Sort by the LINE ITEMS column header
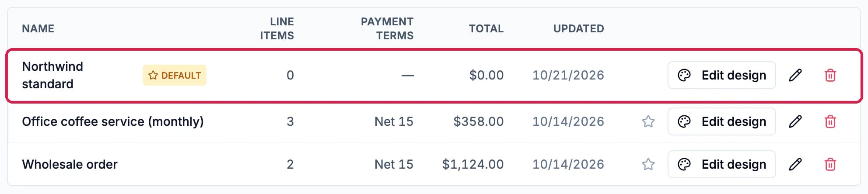Image resolution: width=868 pixels, height=194 pixels. (x=277, y=28)
